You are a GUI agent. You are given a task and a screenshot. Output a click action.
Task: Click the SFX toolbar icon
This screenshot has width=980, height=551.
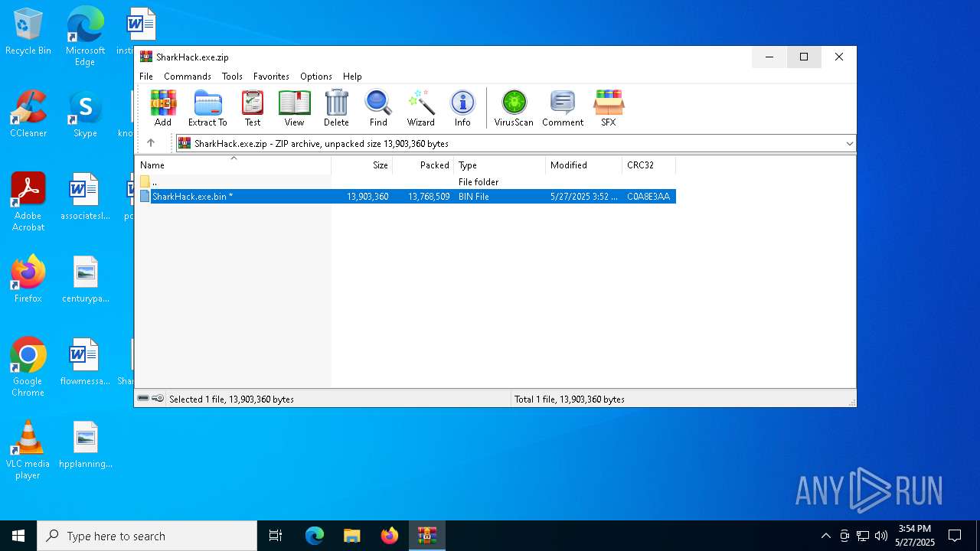point(609,108)
